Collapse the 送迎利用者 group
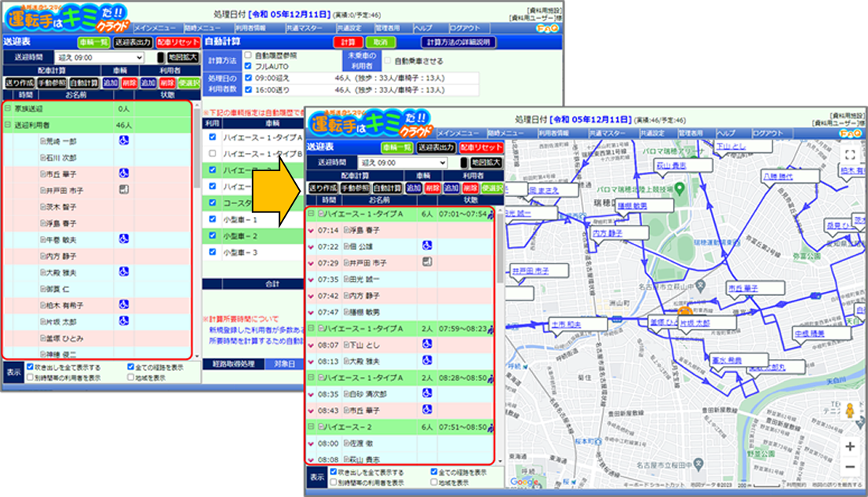 point(9,125)
